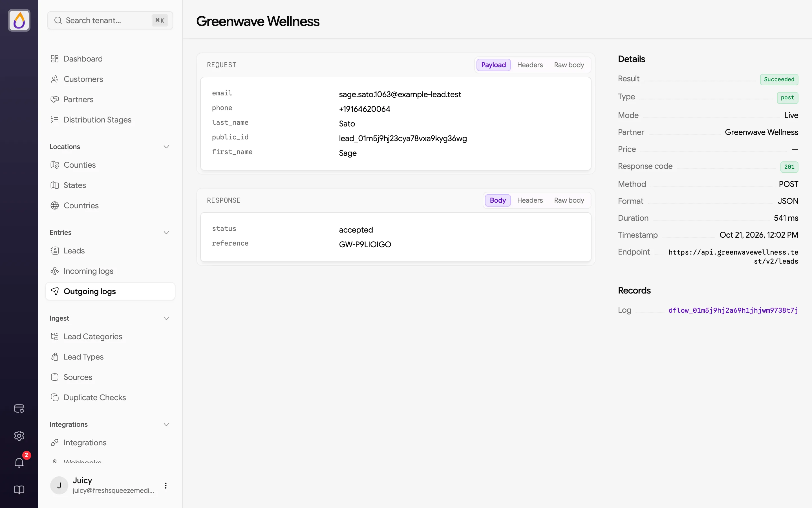Click the 201 response code badge
Viewport: 812px width, 508px height.
(x=789, y=167)
